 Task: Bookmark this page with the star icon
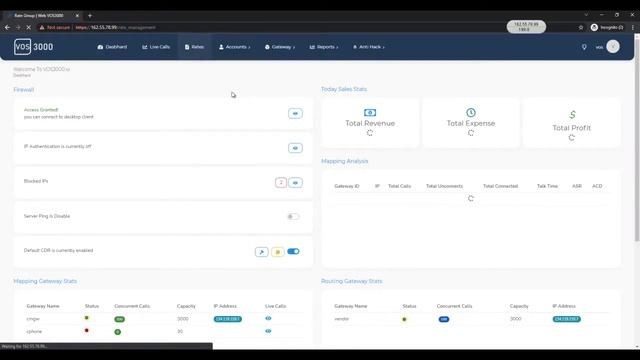click(x=581, y=27)
